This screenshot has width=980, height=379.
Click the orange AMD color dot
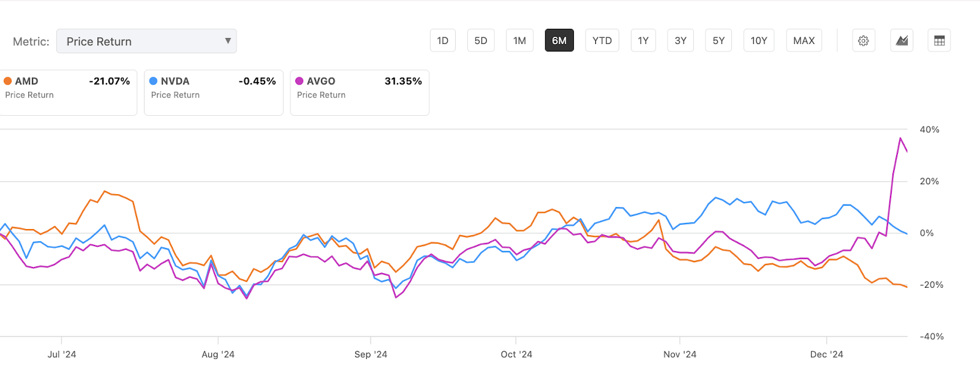[8, 81]
